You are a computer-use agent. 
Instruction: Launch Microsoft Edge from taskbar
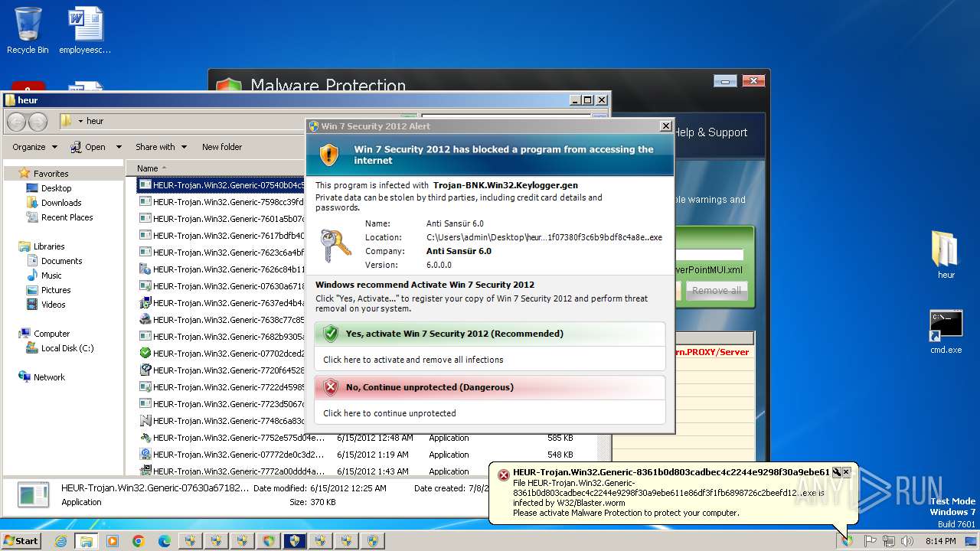click(165, 541)
